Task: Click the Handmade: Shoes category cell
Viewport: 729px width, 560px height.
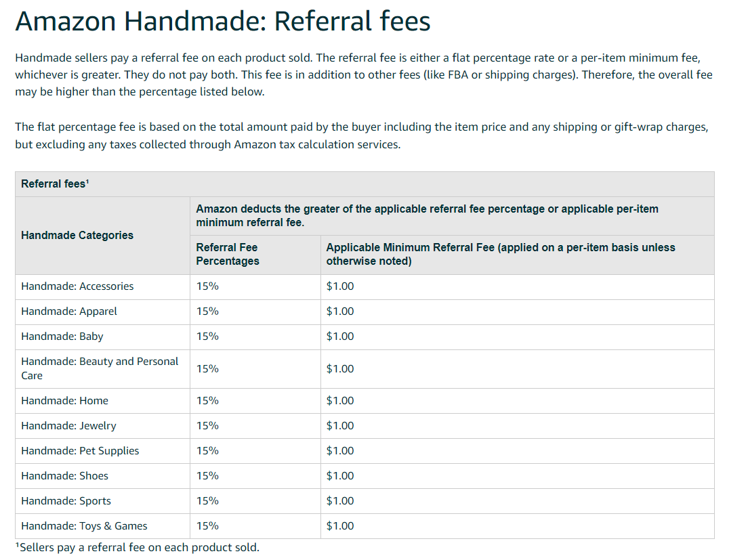Action: (103, 476)
